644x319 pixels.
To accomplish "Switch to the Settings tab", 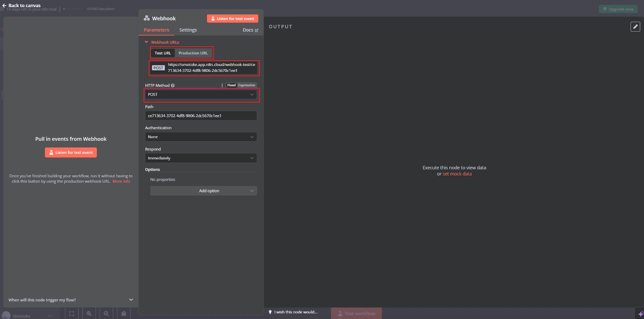I will click(x=188, y=30).
